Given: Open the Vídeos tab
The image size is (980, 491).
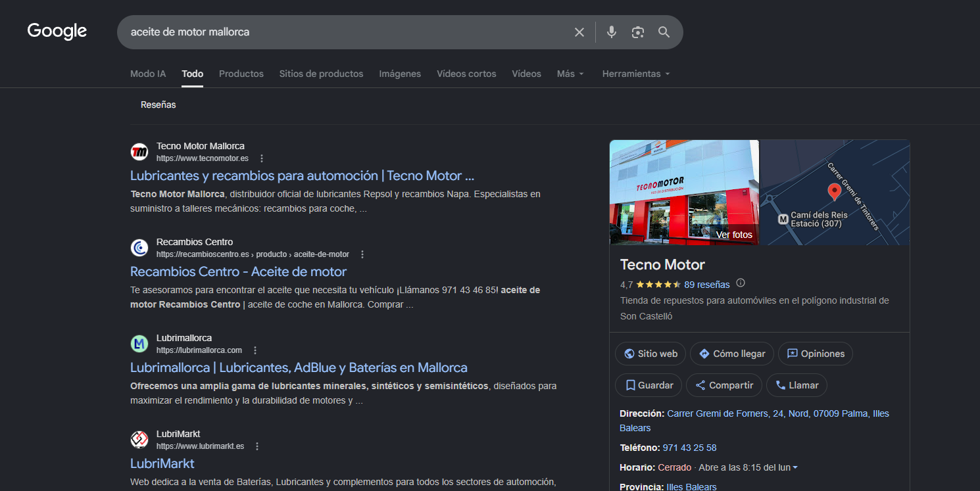Looking at the screenshot, I should point(527,74).
